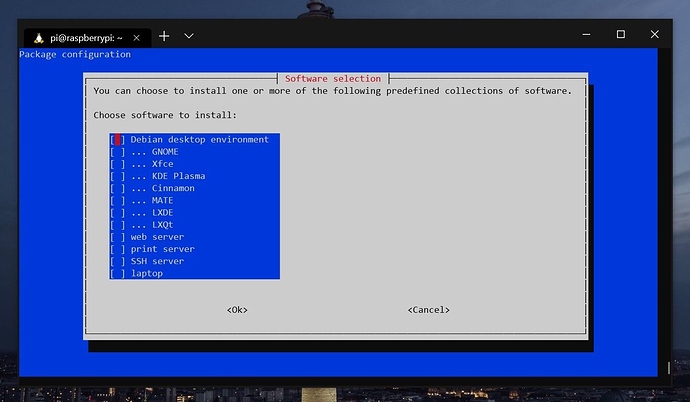Click the terminal vertical scrollbar thumb
This screenshot has height=402, width=690.
(x=669, y=368)
